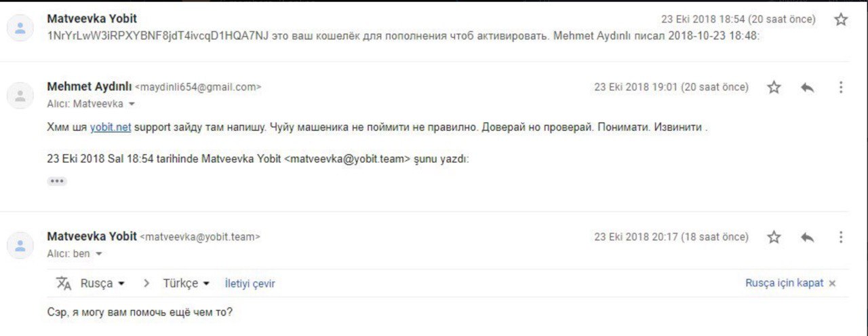Screen dimensions: 868x336
Task: Dismiss the translation bar with X
Action: click(833, 283)
